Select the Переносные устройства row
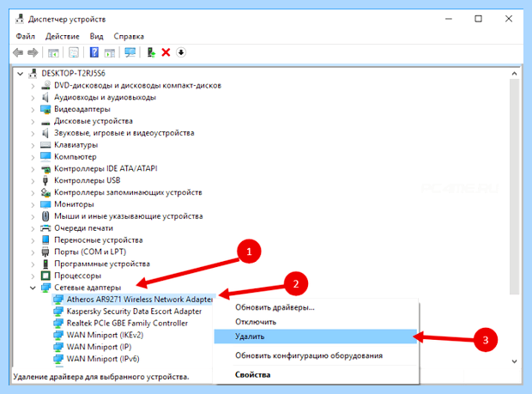532x394 pixels. 99,240
